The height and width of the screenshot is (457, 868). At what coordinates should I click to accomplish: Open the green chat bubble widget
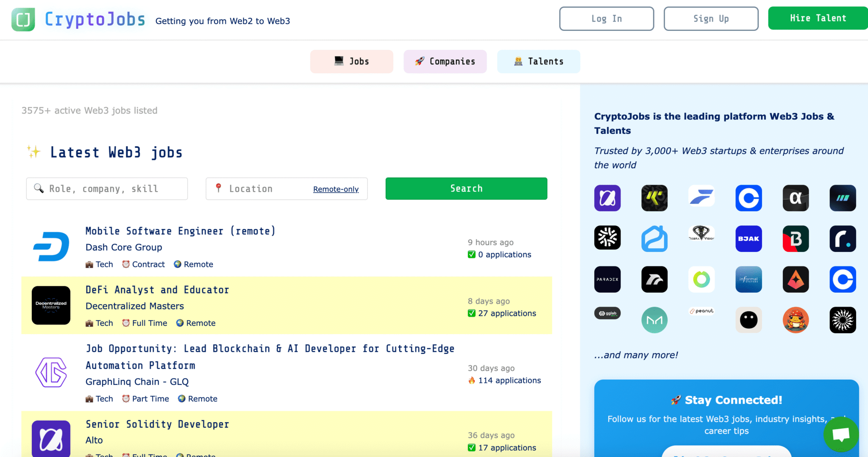pyautogui.click(x=841, y=434)
